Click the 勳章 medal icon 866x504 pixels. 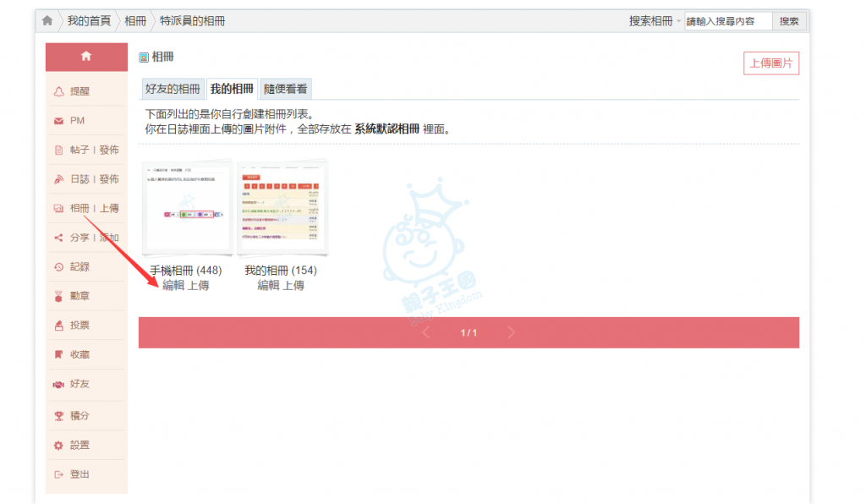pos(58,297)
